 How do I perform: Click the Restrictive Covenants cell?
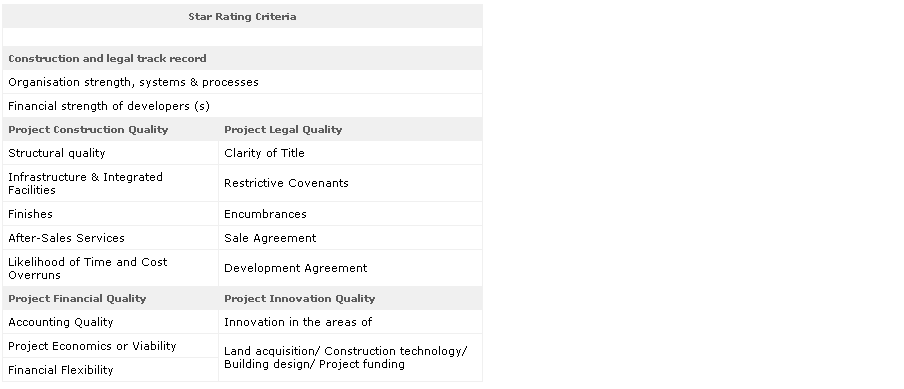tap(351, 183)
